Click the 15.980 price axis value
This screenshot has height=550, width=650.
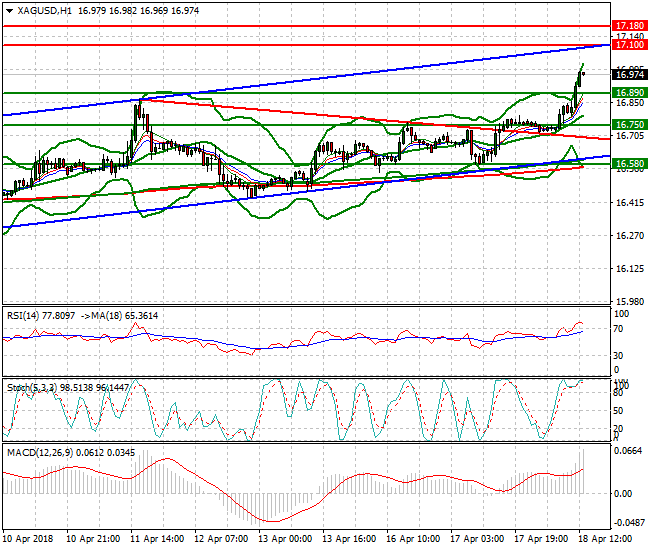click(x=630, y=302)
